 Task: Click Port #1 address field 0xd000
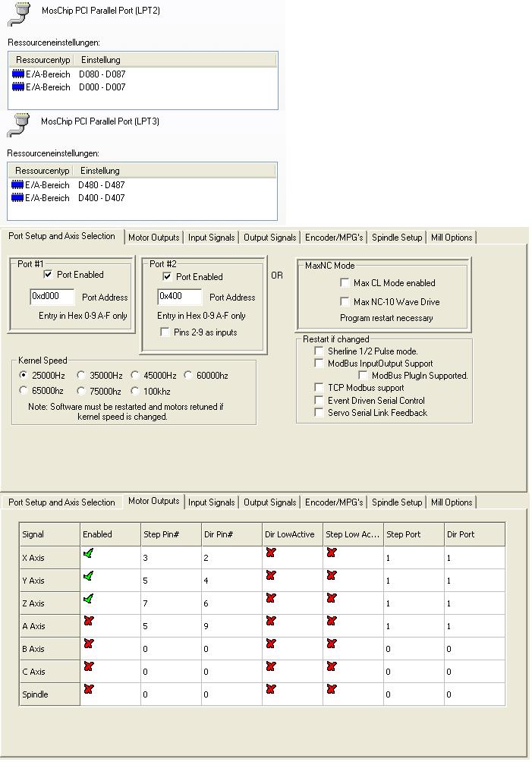pos(52,297)
